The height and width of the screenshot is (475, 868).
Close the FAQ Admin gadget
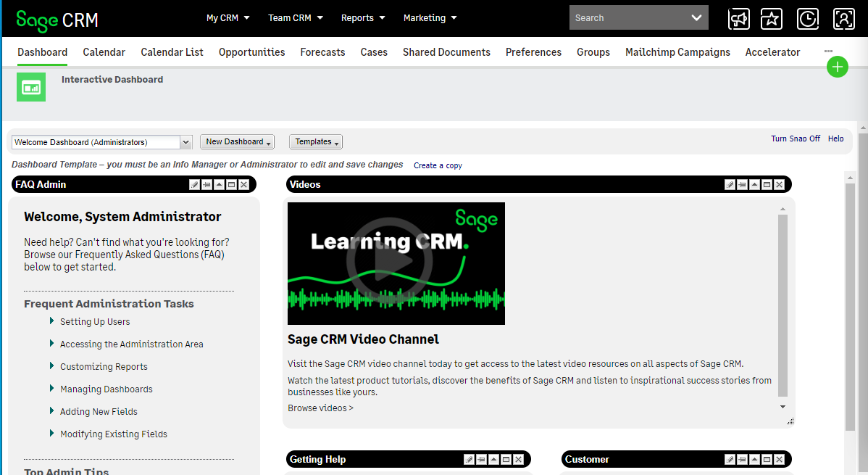[243, 185]
